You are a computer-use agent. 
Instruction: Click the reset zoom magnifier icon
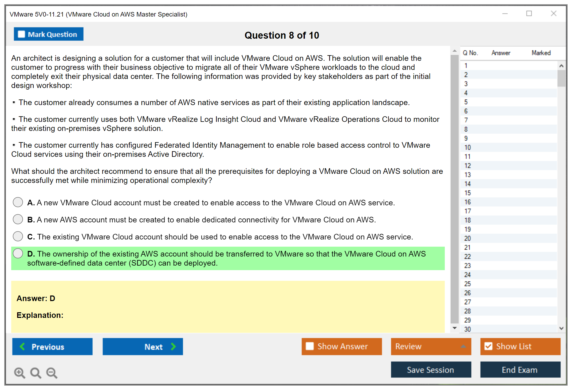pos(36,372)
